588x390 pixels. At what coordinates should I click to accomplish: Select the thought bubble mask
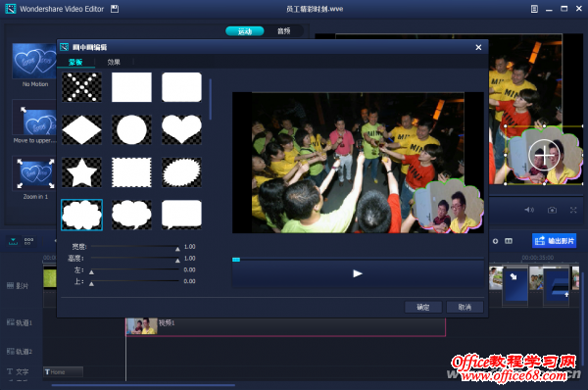131,215
